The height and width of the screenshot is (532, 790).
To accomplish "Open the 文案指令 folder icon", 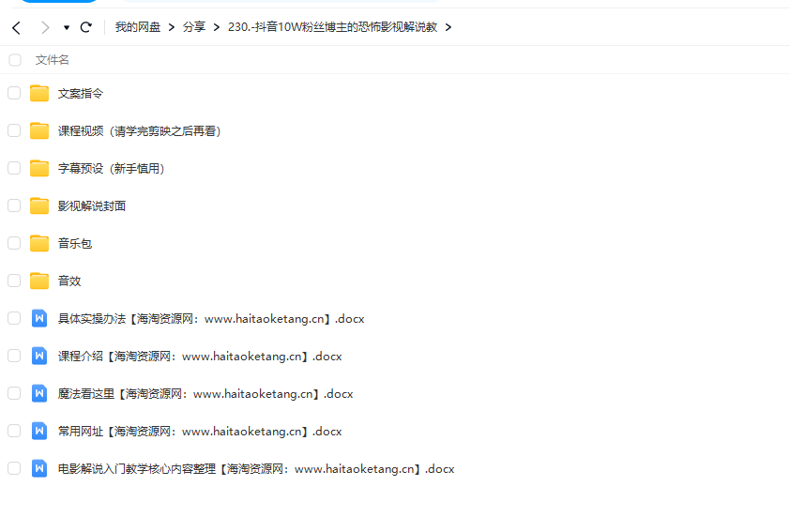I will coord(38,93).
